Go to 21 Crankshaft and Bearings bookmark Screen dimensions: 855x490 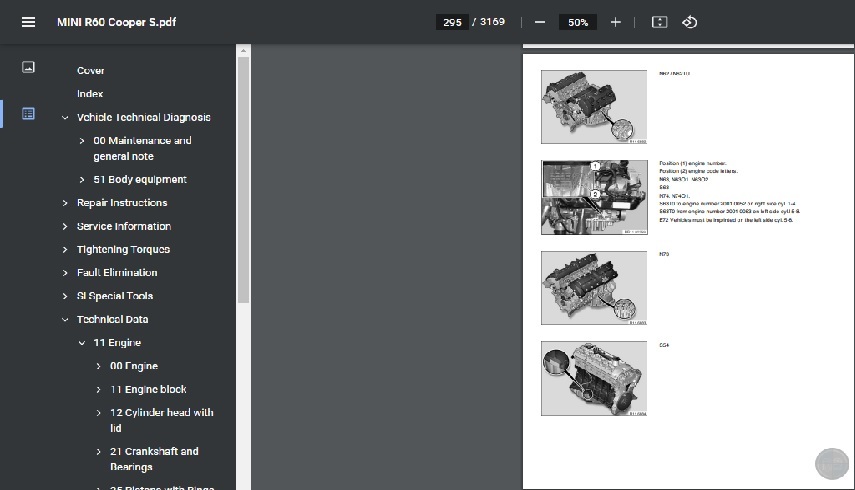[x=154, y=459]
